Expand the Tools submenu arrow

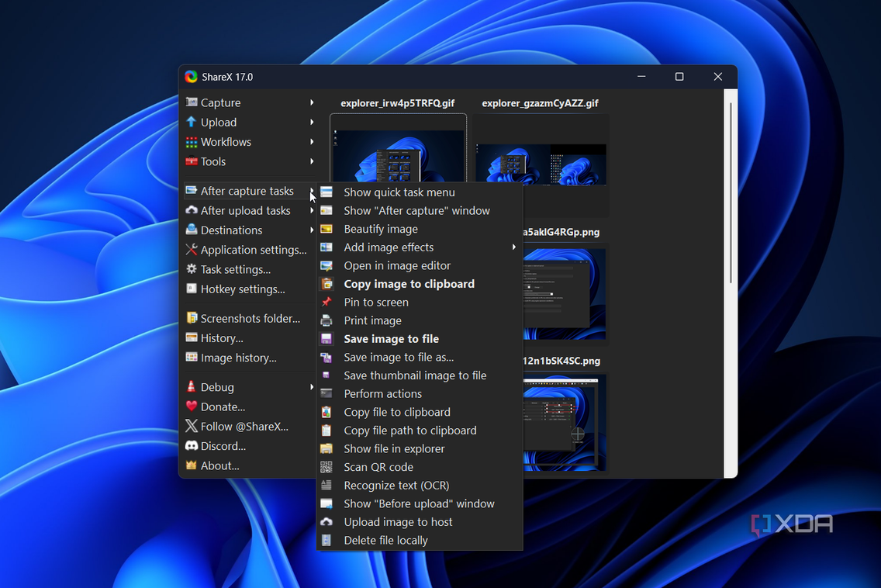pos(312,161)
